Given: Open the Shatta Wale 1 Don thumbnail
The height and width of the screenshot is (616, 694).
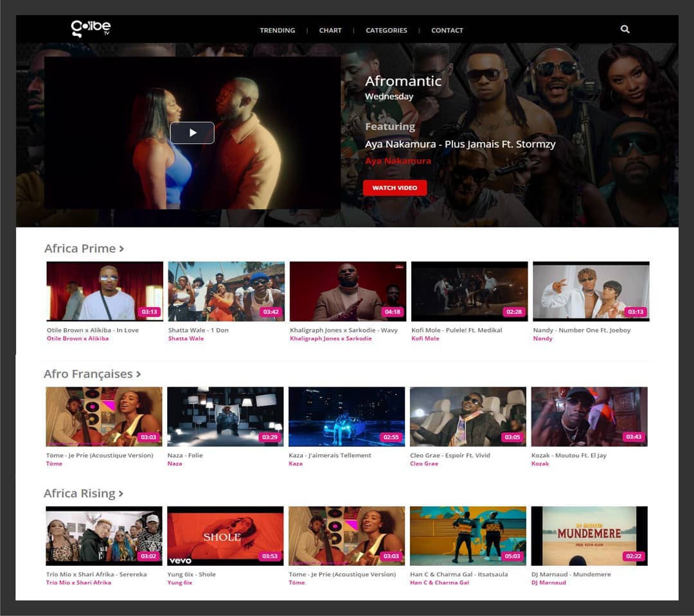Looking at the screenshot, I should (x=226, y=291).
